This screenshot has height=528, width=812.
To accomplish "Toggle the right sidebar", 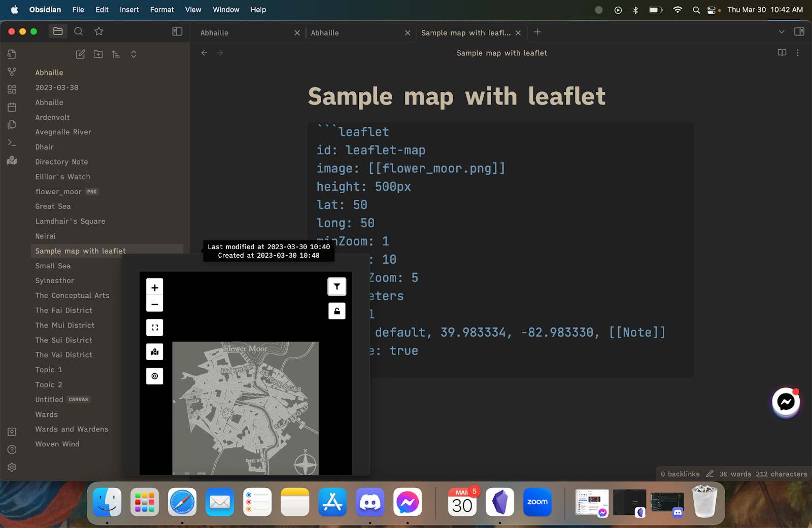I will [x=799, y=31].
